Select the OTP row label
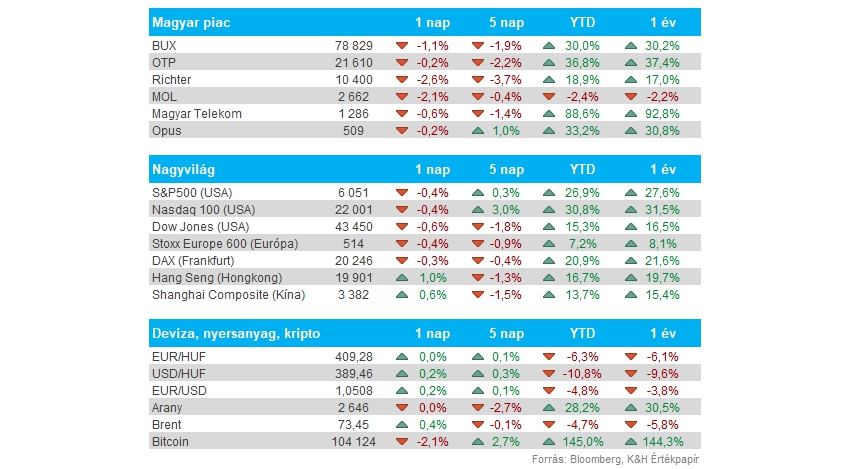This screenshot has height=469, width=850. pos(164,63)
